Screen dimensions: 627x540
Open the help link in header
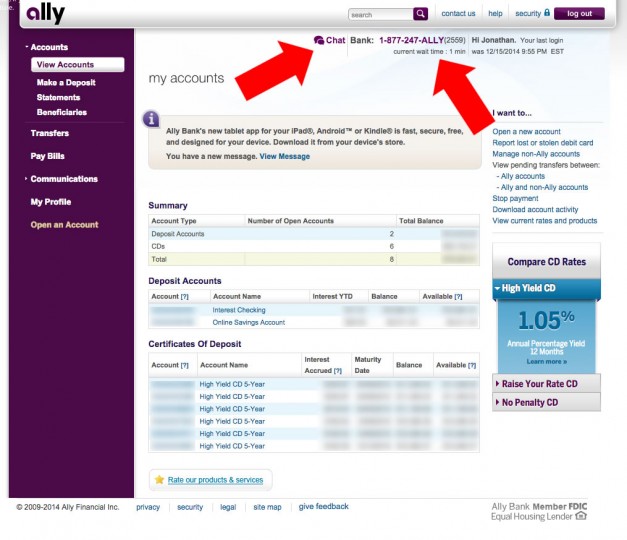click(x=495, y=13)
